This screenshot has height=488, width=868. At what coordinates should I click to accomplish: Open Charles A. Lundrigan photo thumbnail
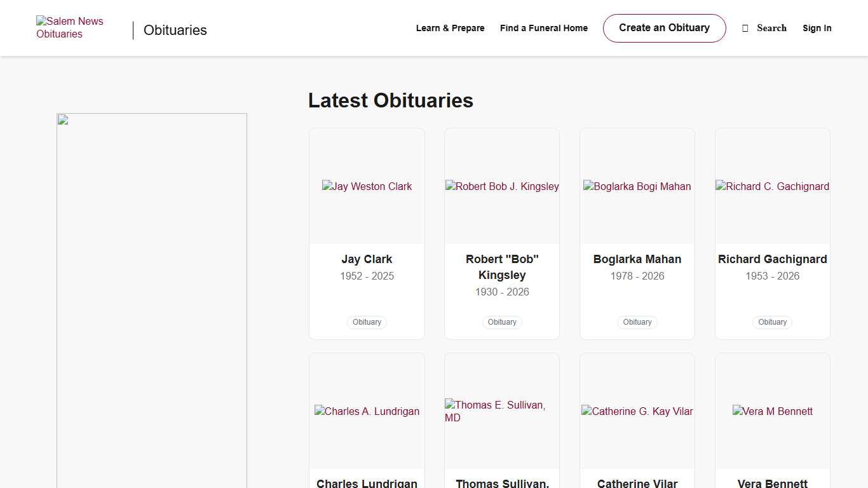367,411
